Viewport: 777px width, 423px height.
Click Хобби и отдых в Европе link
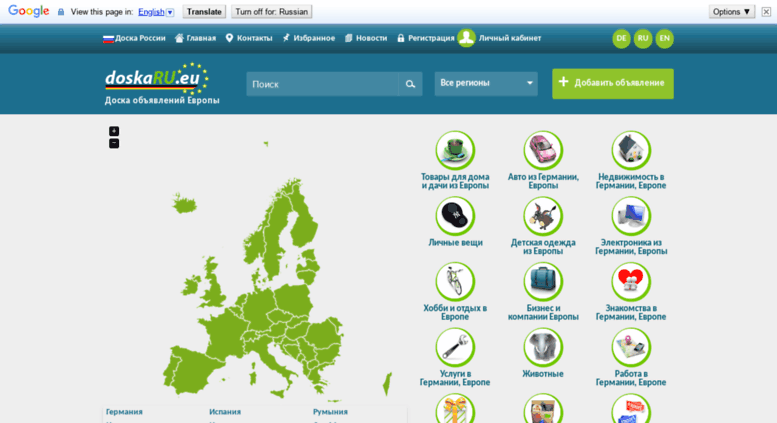pos(455,313)
